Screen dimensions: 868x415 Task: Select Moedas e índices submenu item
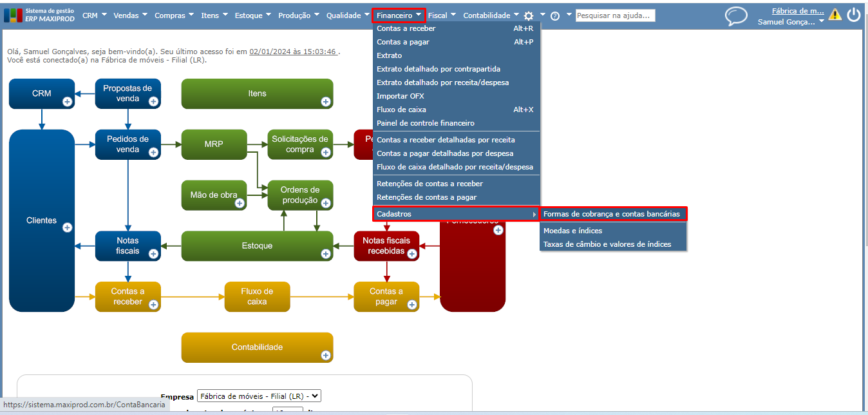pyautogui.click(x=613, y=231)
